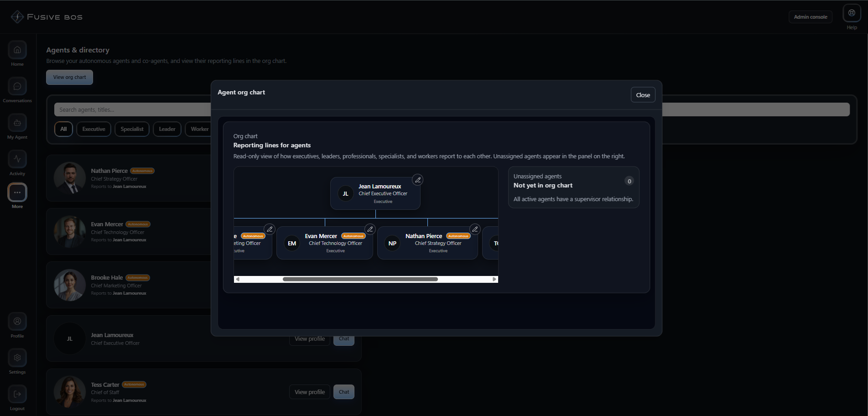
Task: Click Autonomous badge on Evan Mercer chart card
Action: tap(353, 236)
